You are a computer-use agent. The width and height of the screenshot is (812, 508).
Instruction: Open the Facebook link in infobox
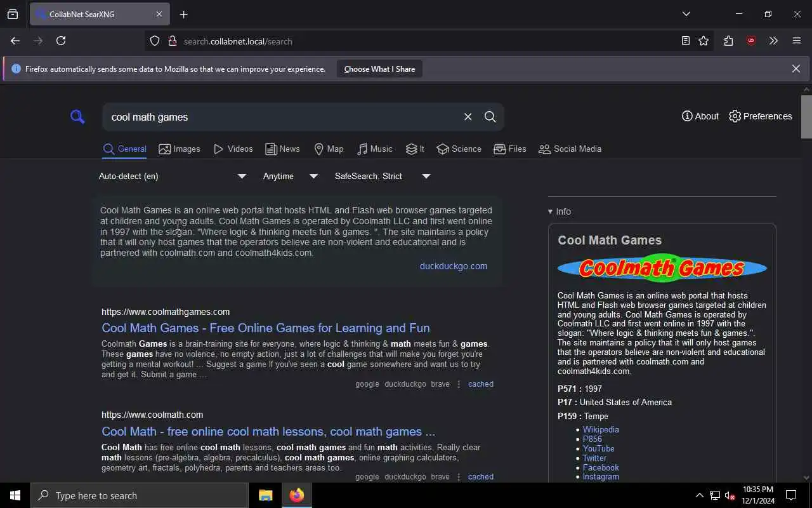tap(601, 467)
